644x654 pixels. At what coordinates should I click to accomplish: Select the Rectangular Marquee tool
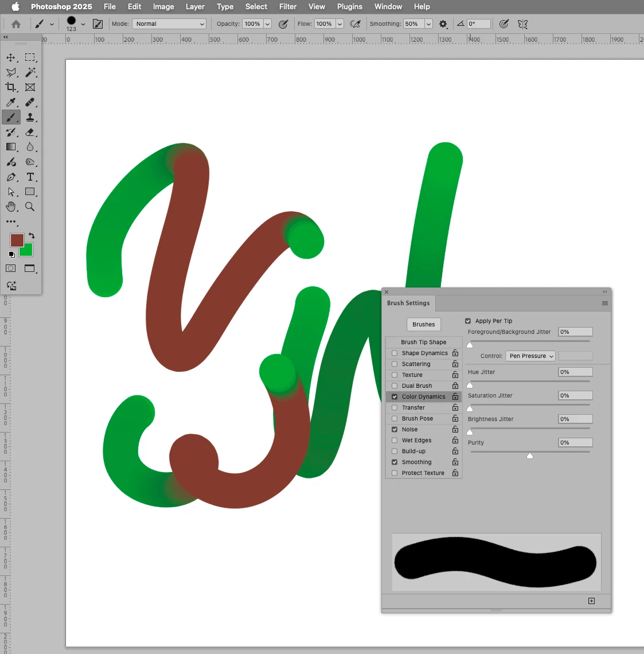point(30,57)
